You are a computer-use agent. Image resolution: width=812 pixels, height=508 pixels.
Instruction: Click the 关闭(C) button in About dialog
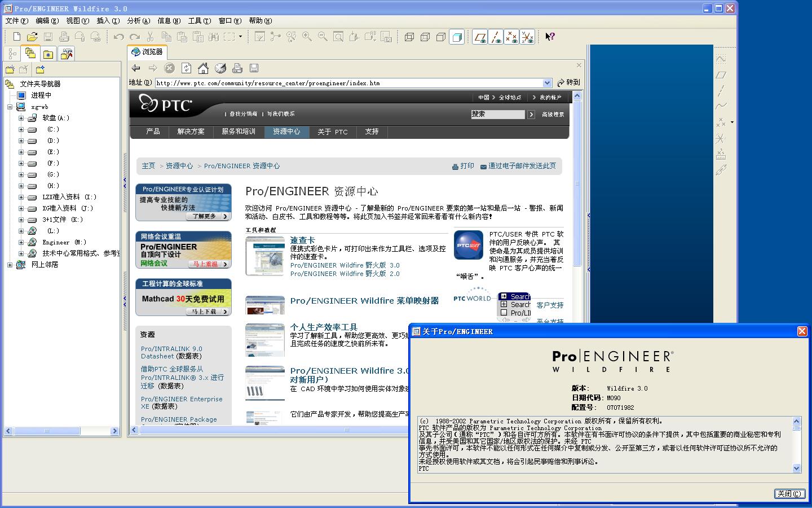pyautogui.click(x=789, y=493)
